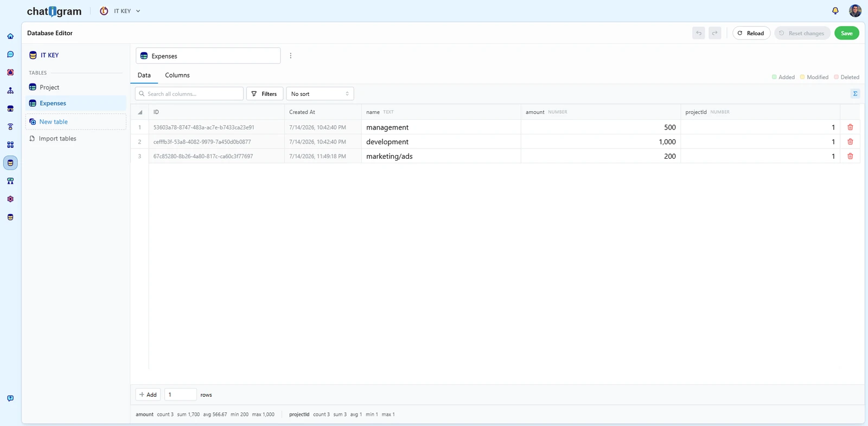Open notifications bell
Screen dimensions: 868x426
point(835,11)
